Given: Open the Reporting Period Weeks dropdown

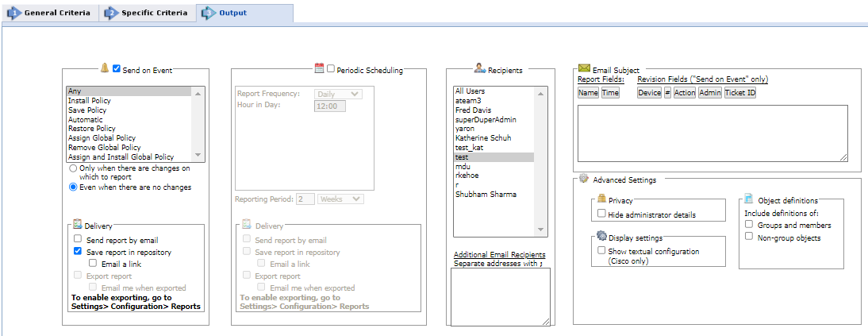Looking at the screenshot, I should pyautogui.click(x=340, y=199).
